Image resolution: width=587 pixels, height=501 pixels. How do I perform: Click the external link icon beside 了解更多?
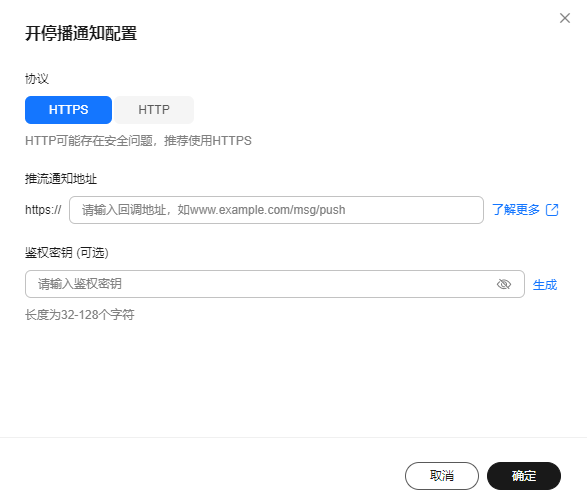pos(552,210)
